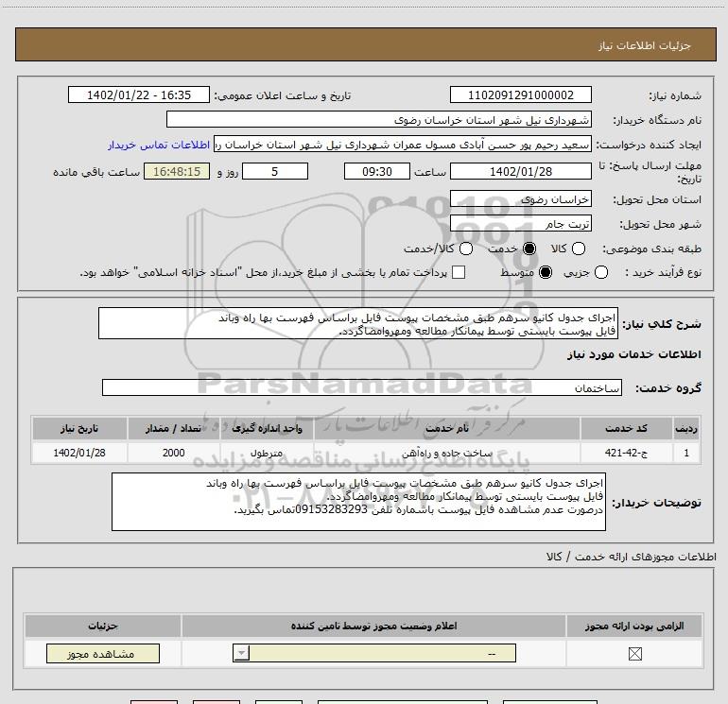Image resolution: width=728 pixels, height=704 pixels.
Task: Click the remaining days field showing 5
Action: point(275,172)
